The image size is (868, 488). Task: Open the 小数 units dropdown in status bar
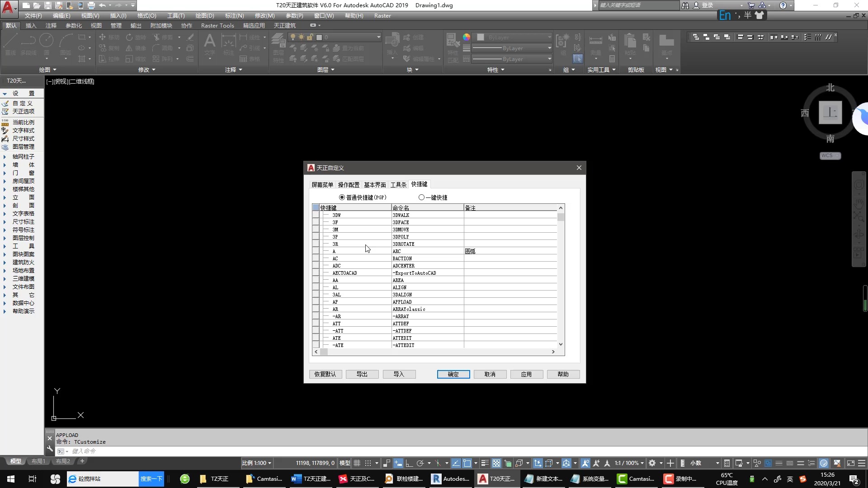(704, 463)
